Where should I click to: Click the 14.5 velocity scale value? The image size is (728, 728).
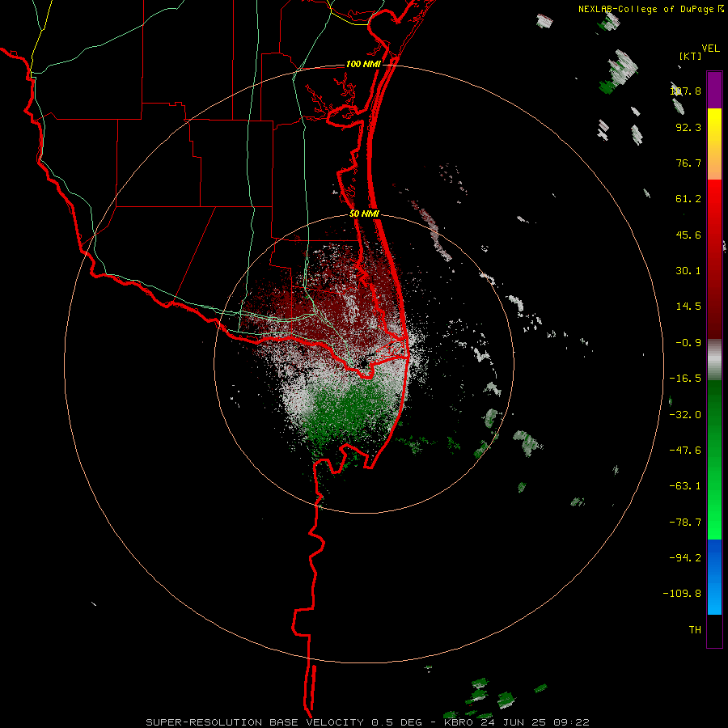click(688, 307)
